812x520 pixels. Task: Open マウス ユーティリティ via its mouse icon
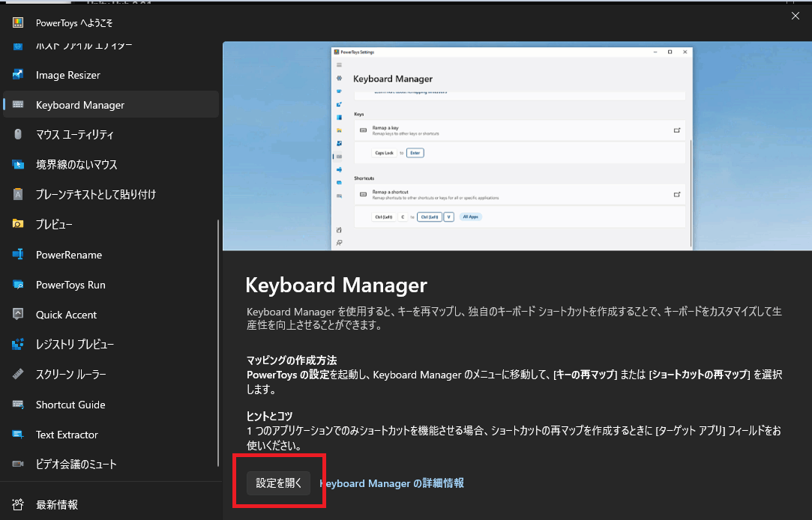17,135
